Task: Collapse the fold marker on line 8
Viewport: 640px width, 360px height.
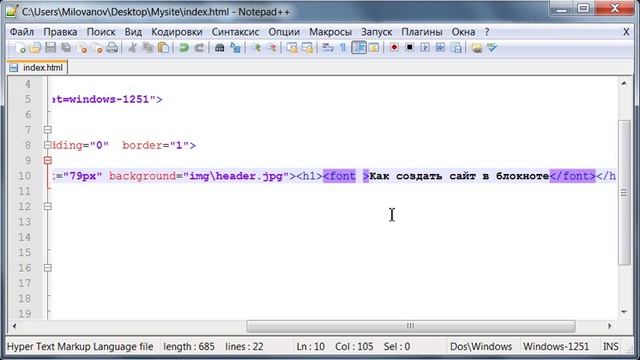Action: coord(47,145)
